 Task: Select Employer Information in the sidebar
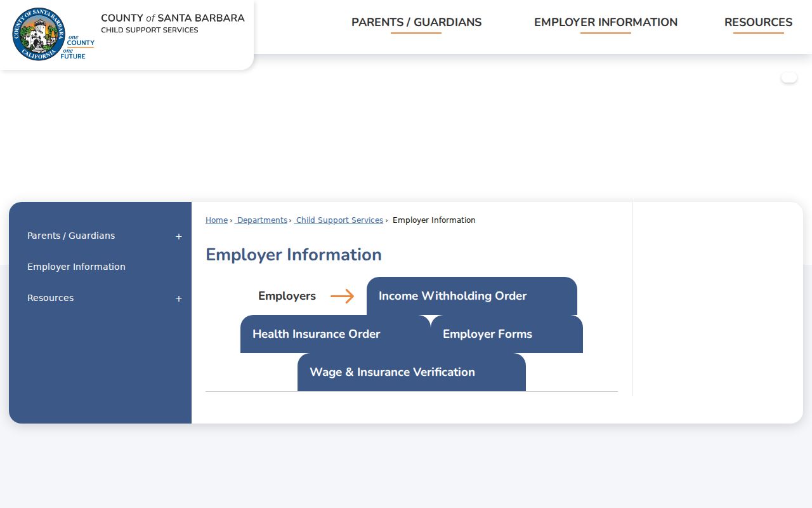pos(76,267)
